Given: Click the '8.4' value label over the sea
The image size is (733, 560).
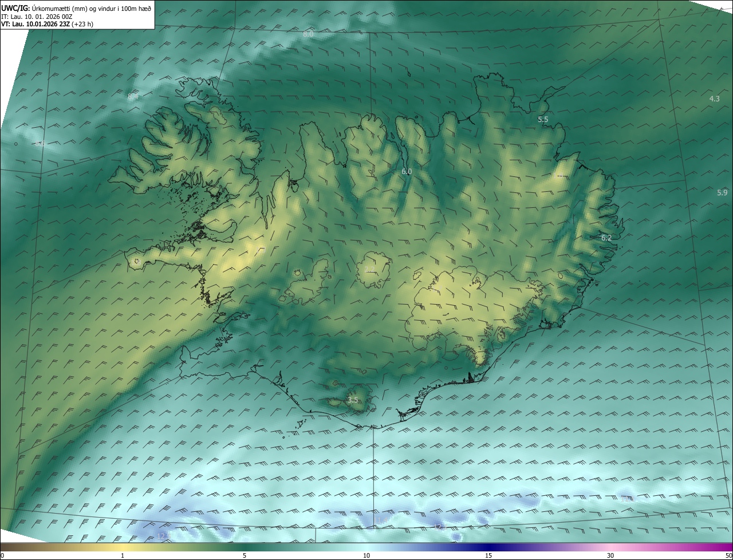Looking at the screenshot, I should pos(133,97).
